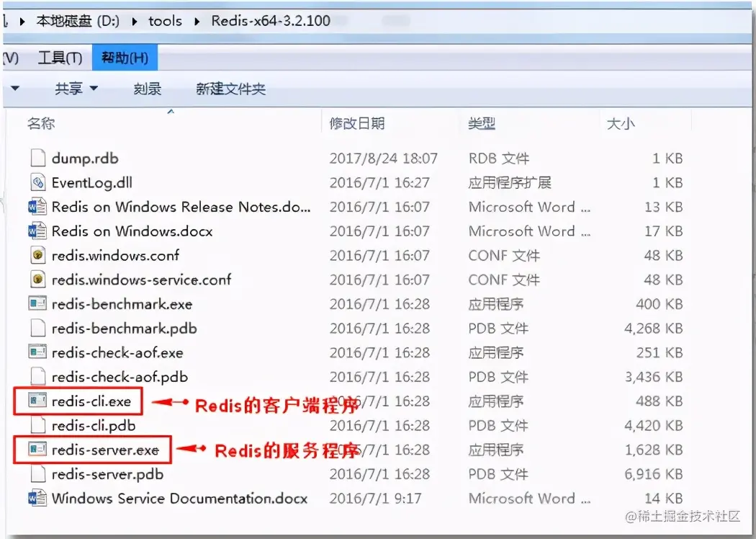Expand arrow after 本地磁盘 (D:) breadcrumb
The width and height of the screenshot is (756, 539).
coord(134,22)
